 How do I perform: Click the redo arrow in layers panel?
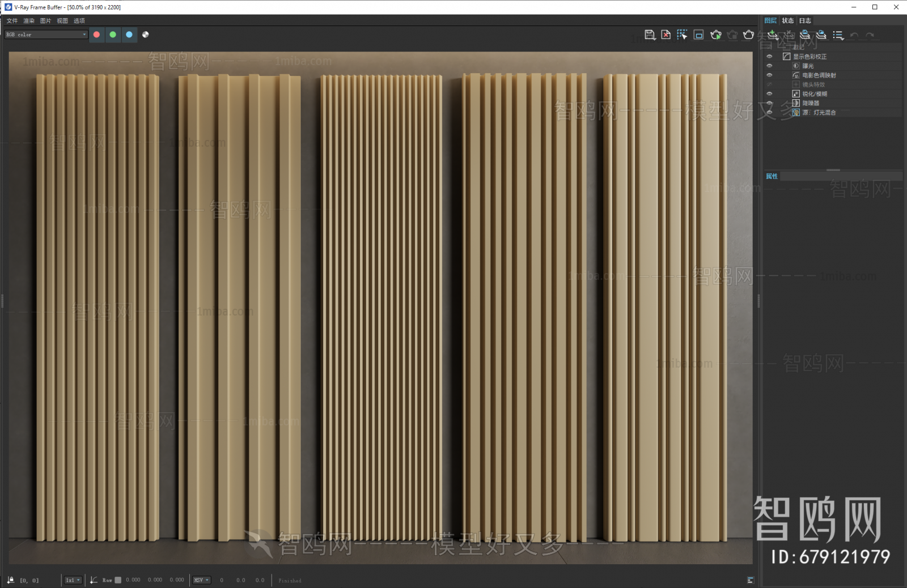tap(870, 35)
